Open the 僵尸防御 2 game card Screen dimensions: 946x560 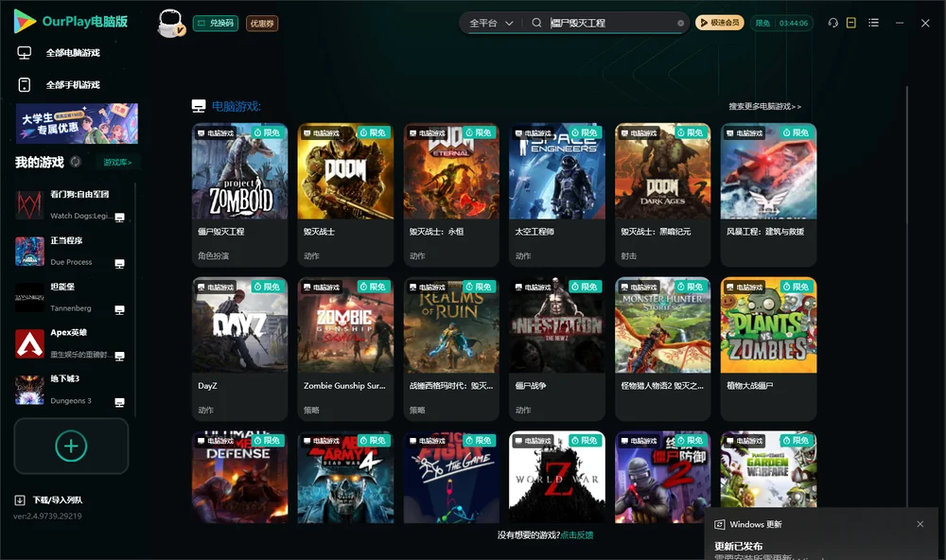coord(662,477)
